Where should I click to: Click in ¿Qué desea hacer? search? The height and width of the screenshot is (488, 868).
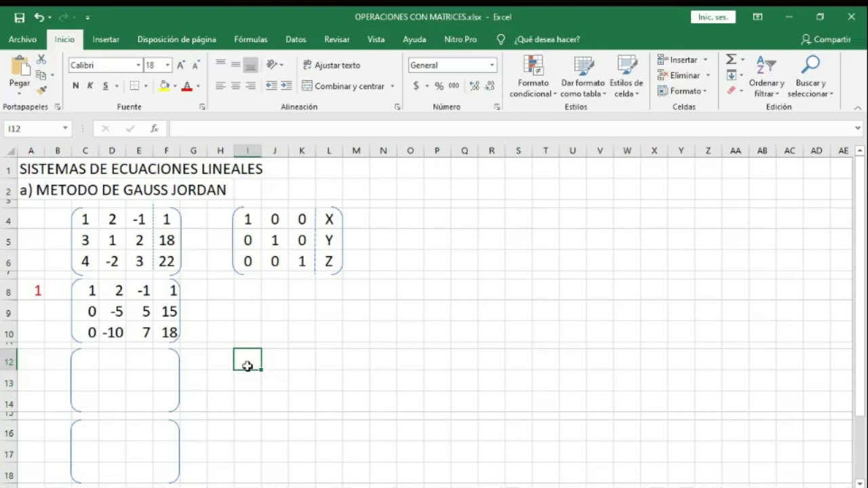point(547,39)
